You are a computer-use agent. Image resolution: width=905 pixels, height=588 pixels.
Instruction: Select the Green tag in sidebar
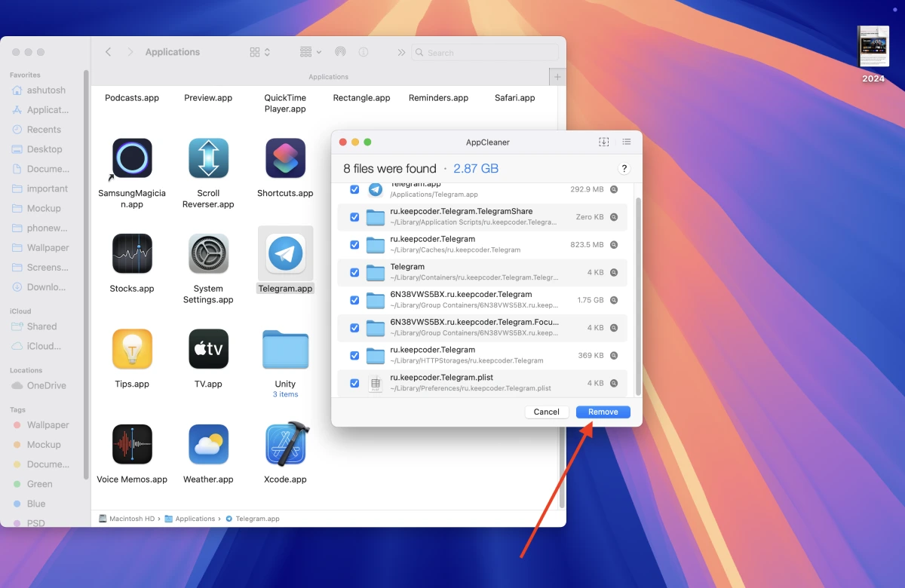[41, 484]
